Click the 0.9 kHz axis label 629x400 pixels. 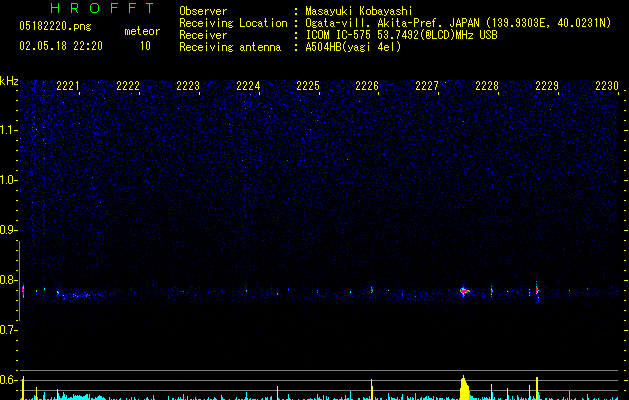tap(8, 230)
